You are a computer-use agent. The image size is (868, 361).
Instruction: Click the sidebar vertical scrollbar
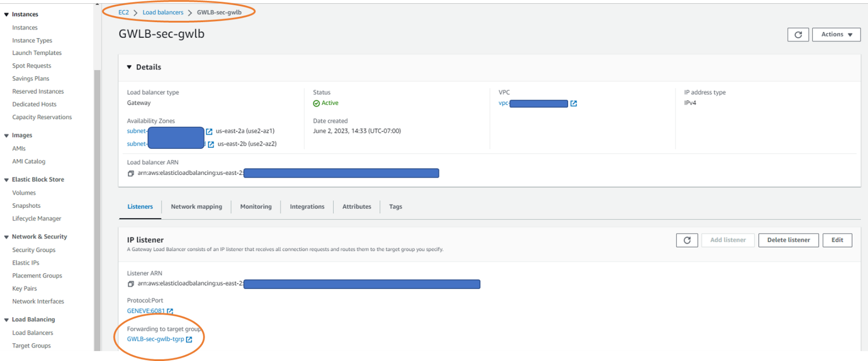[97, 210]
